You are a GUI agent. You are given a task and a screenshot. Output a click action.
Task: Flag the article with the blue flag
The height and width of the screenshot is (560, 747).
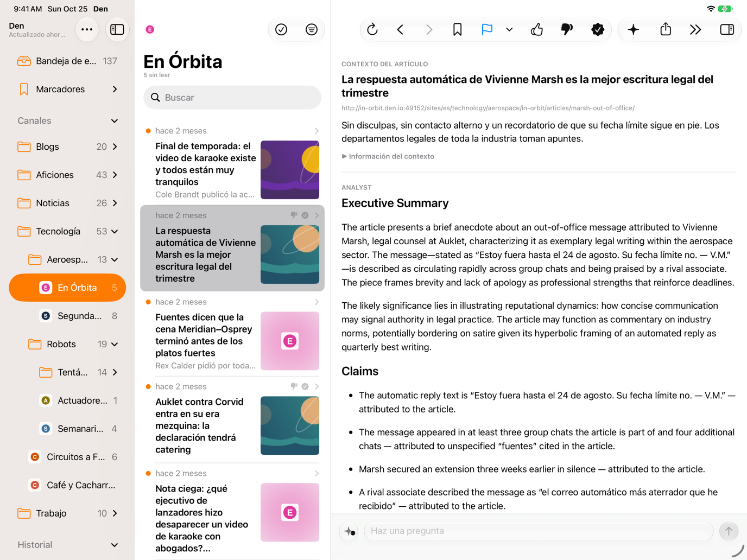coord(487,29)
